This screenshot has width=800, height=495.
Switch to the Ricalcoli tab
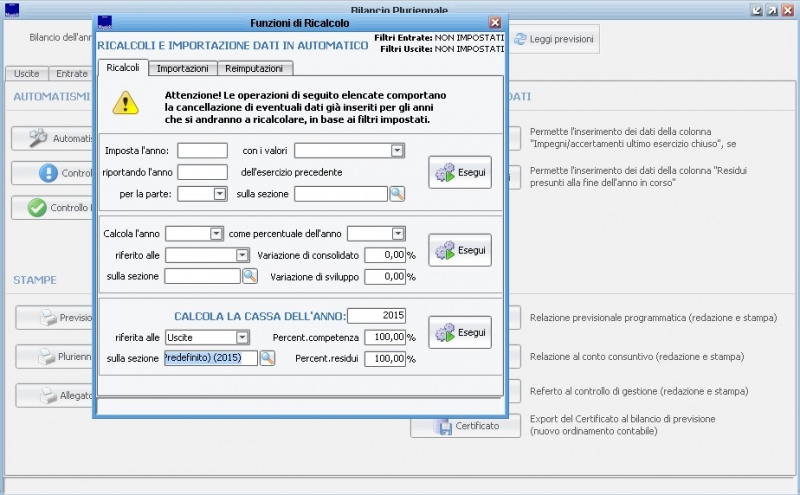click(x=123, y=68)
